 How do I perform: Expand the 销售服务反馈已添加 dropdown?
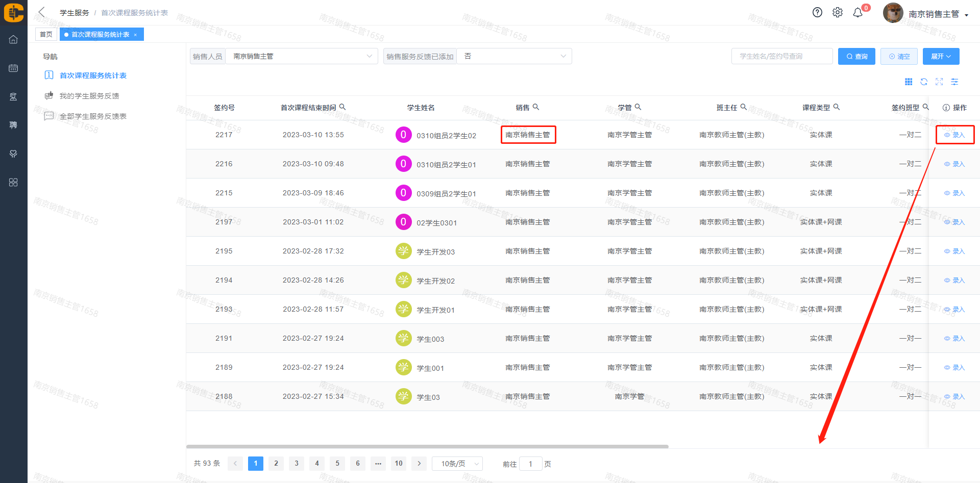(513, 56)
